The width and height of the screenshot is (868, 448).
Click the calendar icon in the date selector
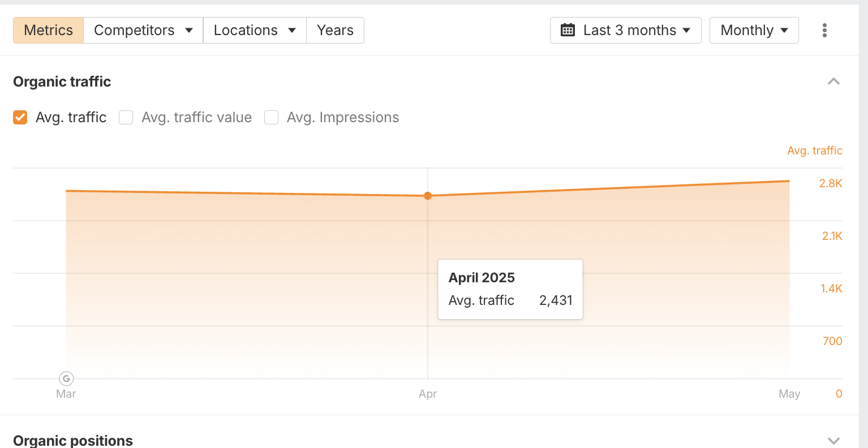[568, 30]
